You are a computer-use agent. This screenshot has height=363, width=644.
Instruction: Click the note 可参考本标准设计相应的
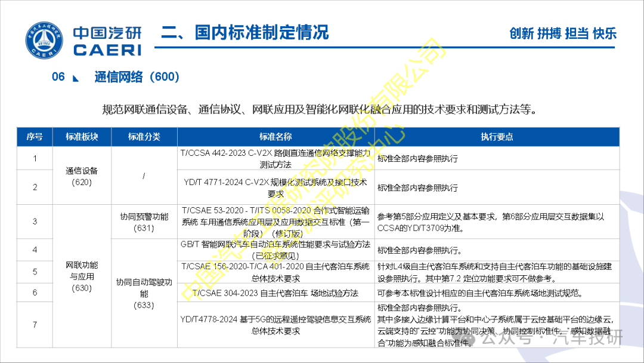click(x=480, y=293)
